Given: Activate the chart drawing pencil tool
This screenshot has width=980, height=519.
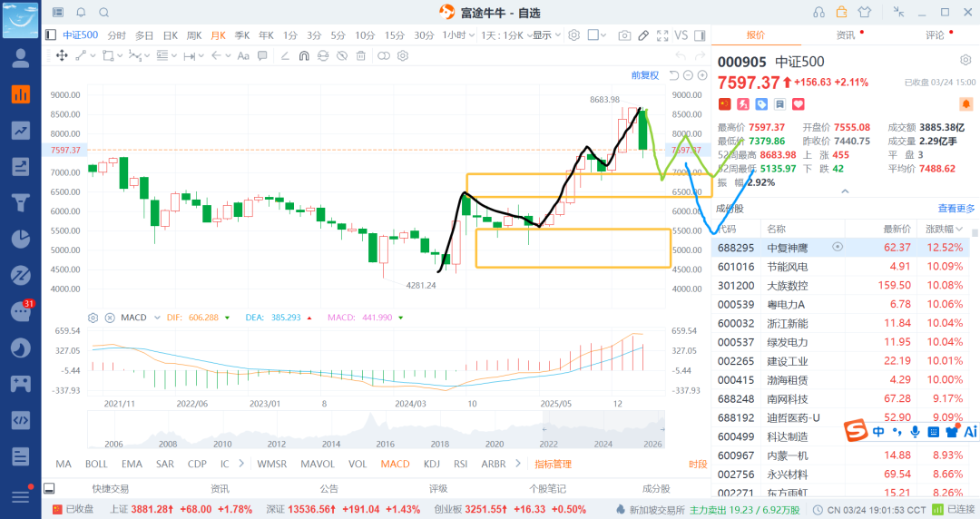Looking at the screenshot, I should 643,35.
